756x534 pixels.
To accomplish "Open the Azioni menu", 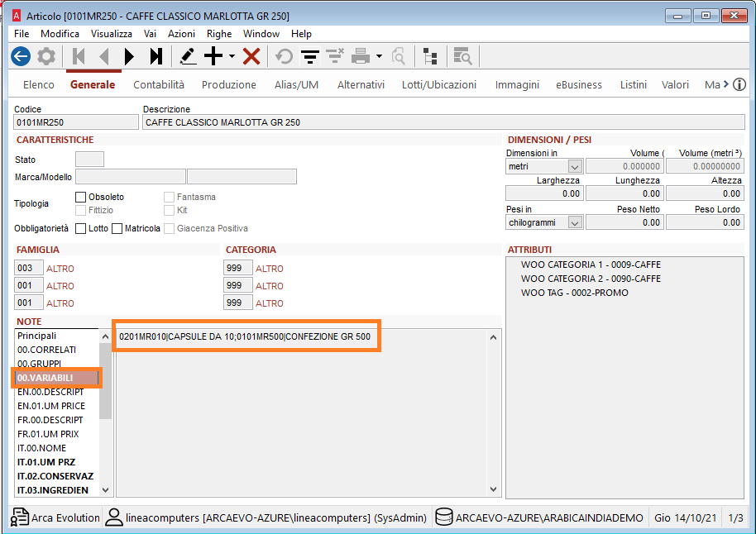I will (x=181, y=34).
